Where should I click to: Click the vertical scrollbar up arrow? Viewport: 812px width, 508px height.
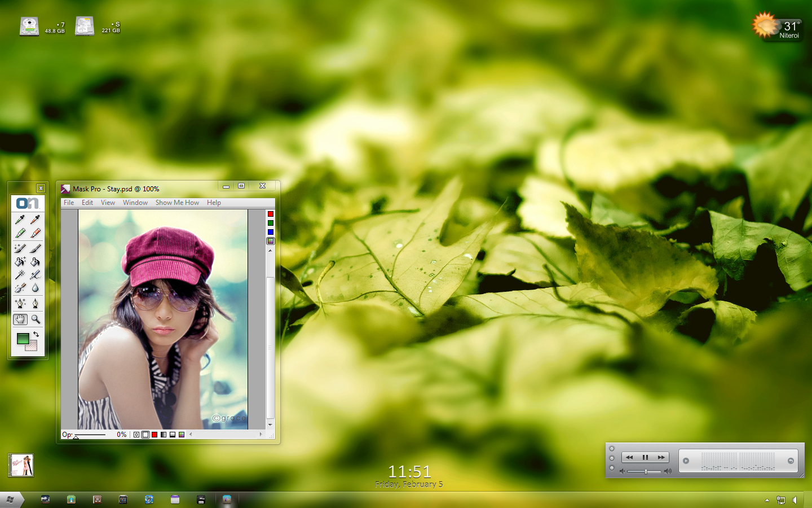(x=270, y=250)
